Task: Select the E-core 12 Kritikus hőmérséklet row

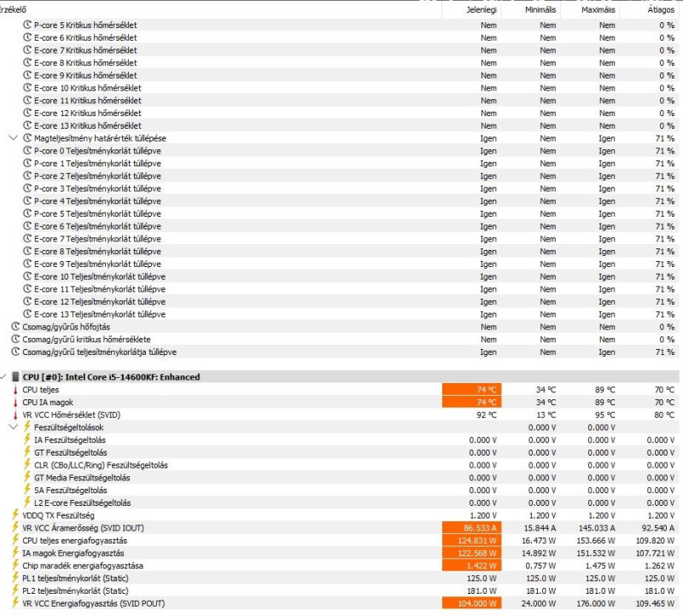Action: 340,113
